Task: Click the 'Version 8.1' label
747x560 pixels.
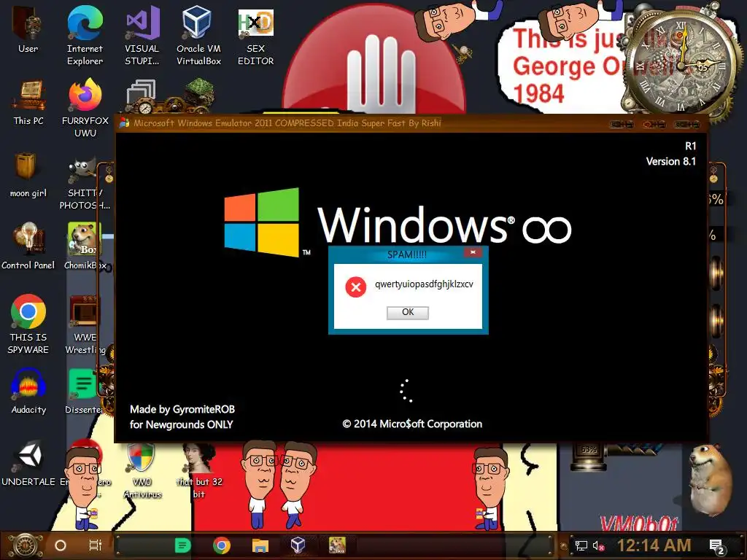Action: (671, 161)
